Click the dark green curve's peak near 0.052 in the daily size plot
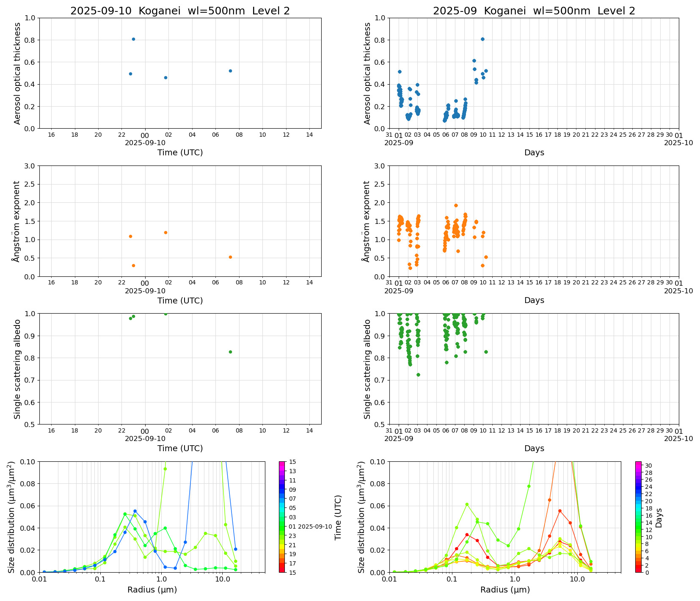Screen dimensions: 700x601 pyautogui.click(x=125, y=514)
